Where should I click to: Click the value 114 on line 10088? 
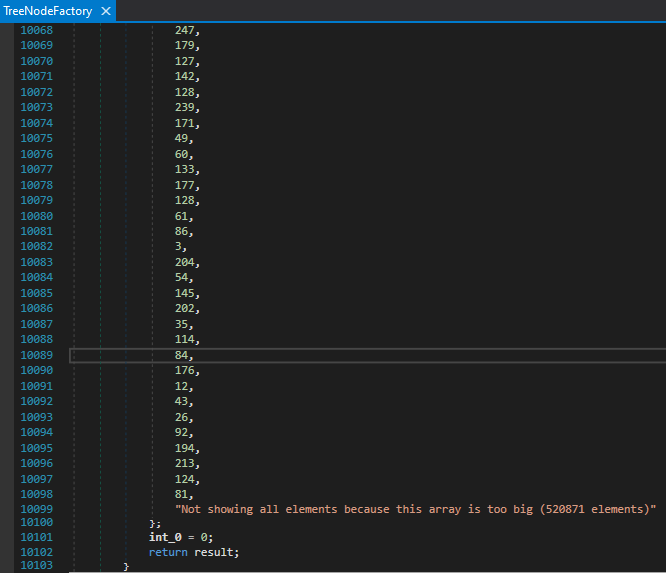coord(184,339)
